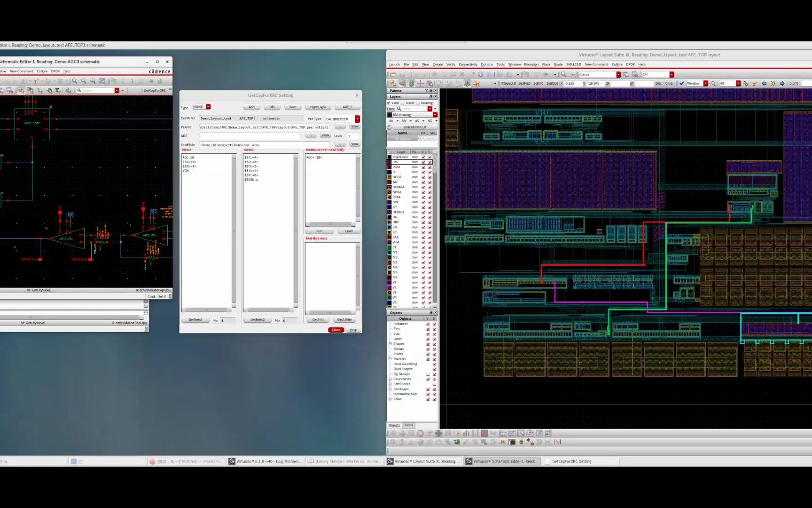
Task: Toggle visibility checkbox of Instances object
Action: 428,324
